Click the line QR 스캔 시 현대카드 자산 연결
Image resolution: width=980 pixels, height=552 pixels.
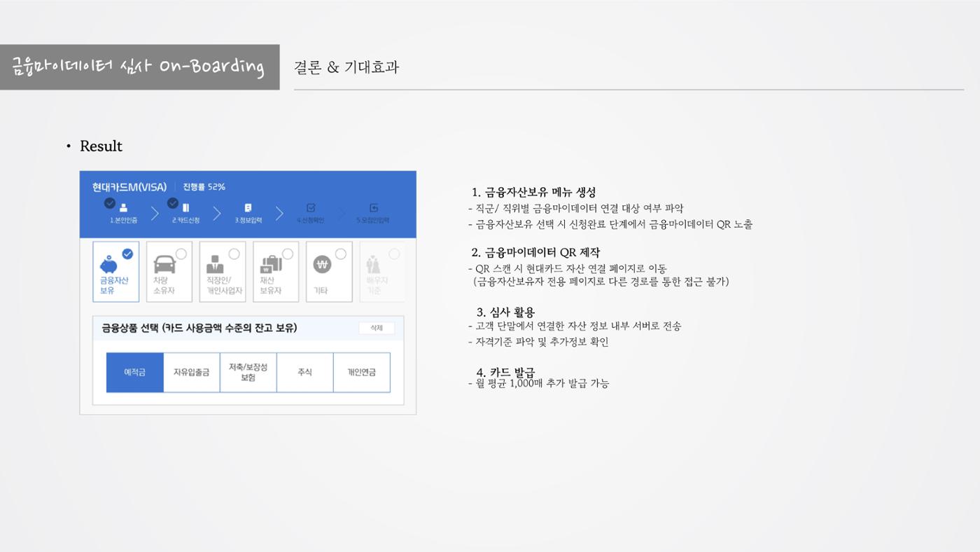tap(568, 268)
